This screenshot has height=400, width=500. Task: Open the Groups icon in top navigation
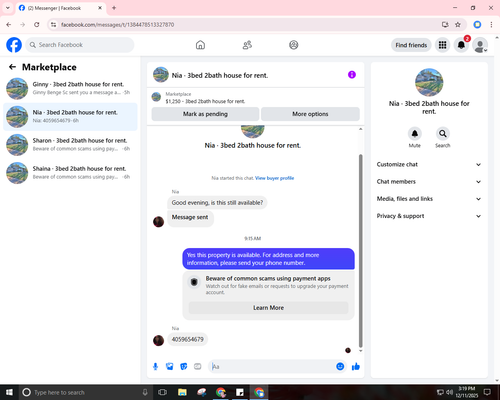click(x=294, y=45)
